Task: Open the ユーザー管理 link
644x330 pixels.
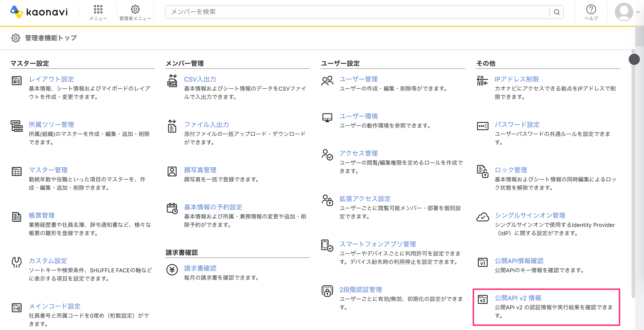Action: click(359, 79)
